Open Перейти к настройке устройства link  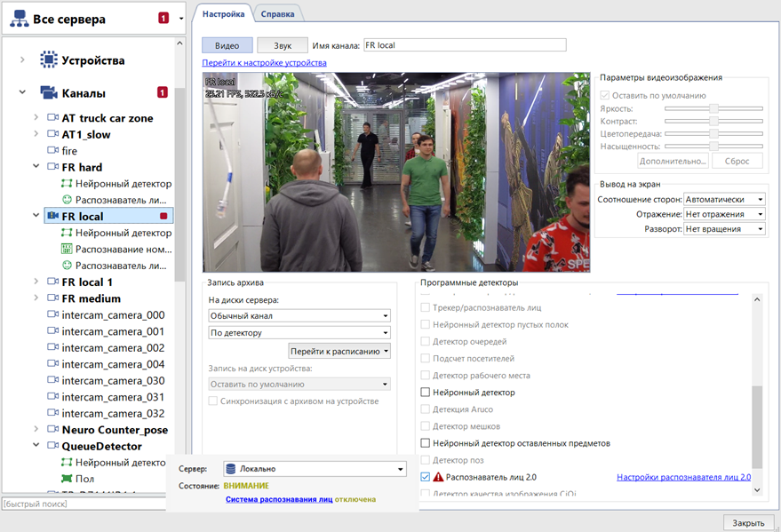(x=265, y=63)
